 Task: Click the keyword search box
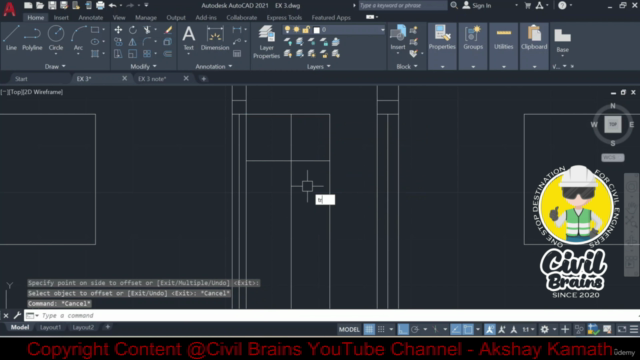403,5
